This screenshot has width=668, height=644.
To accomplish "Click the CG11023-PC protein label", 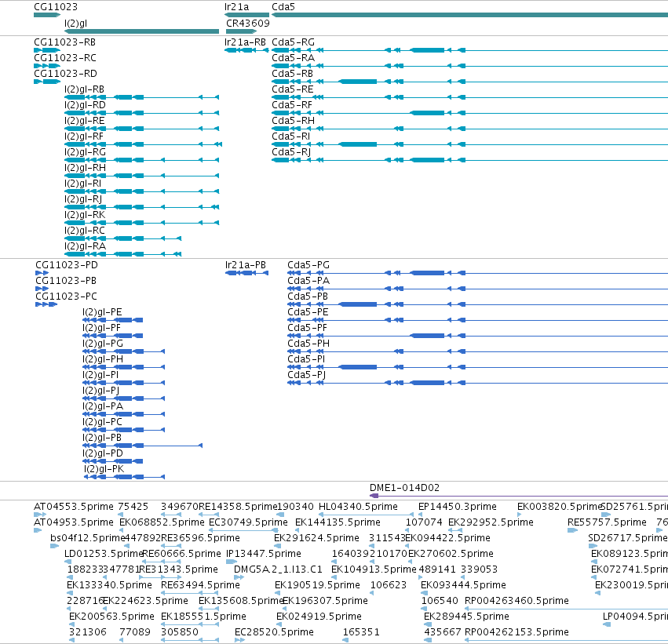I will pos(67,297).
